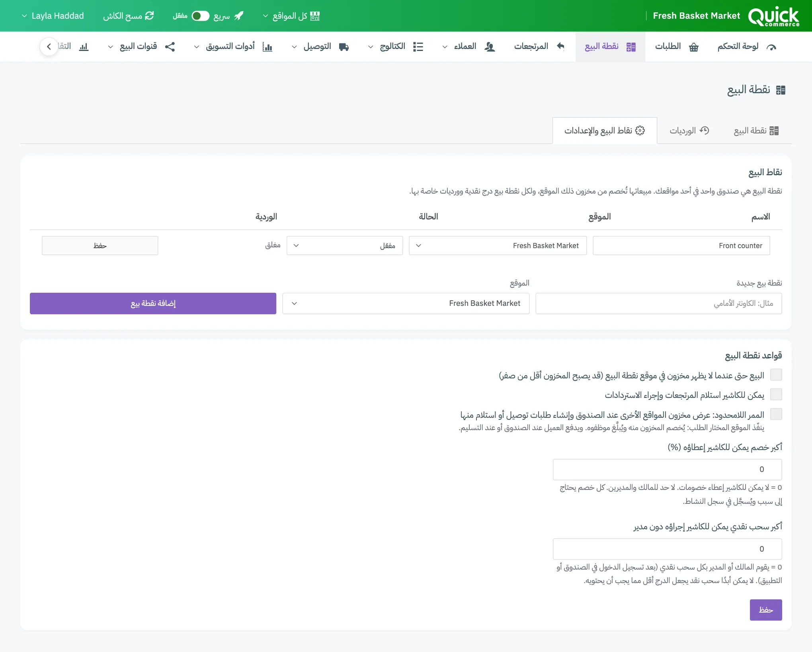Click the POS register icon in the navbar
Image resolution: width=812 pixels, height=652 pixels.
click(x=631, y=47)
